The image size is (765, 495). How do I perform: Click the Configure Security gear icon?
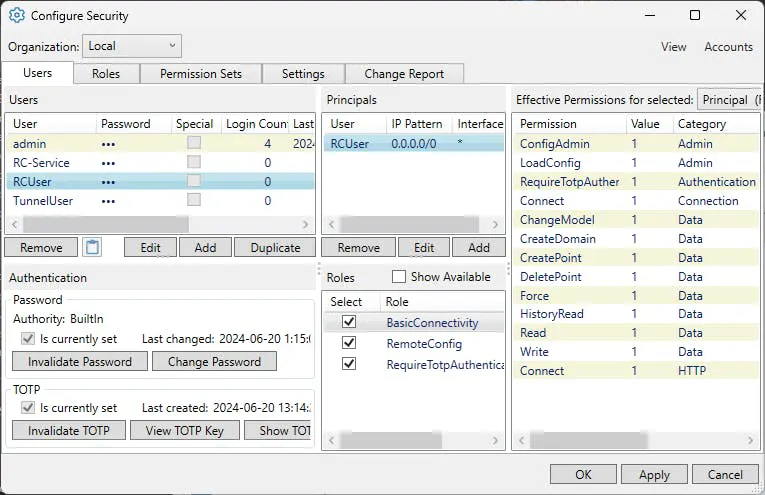coord(16,16)
